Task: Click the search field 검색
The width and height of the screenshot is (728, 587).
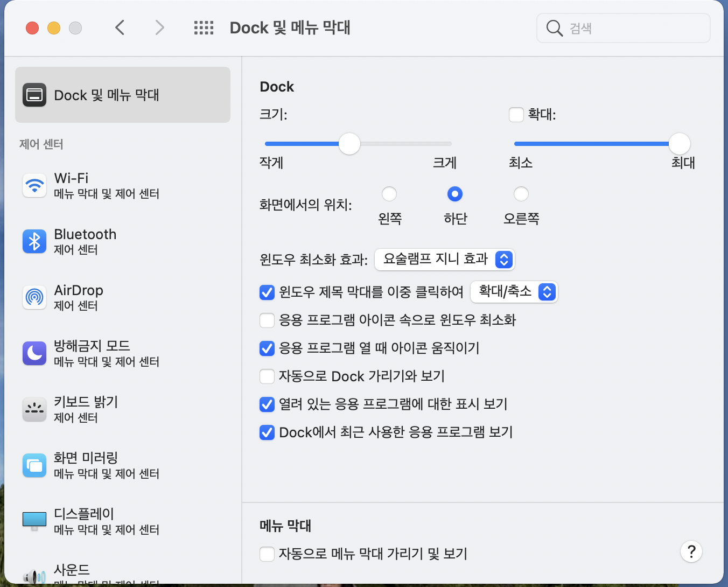Action: (624, 28)
